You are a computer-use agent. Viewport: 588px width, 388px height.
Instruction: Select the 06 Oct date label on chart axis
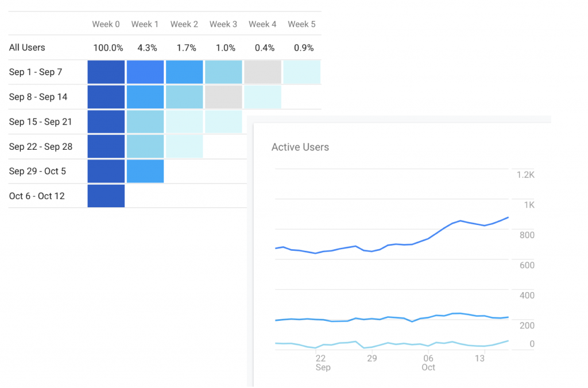428,363
